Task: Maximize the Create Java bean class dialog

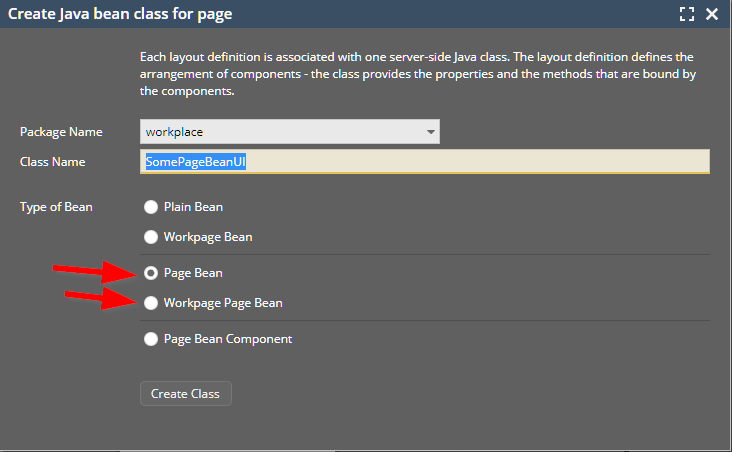Action: coord(686,14)
